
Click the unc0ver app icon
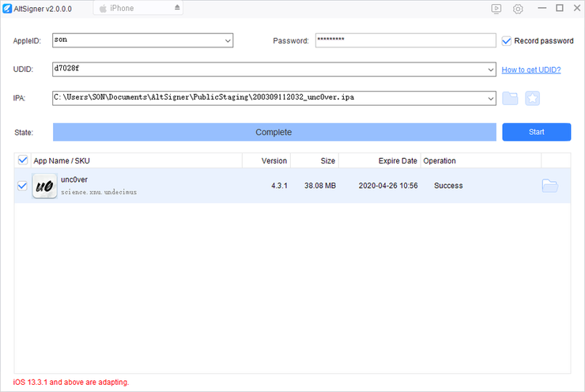(x=44, y=186)
